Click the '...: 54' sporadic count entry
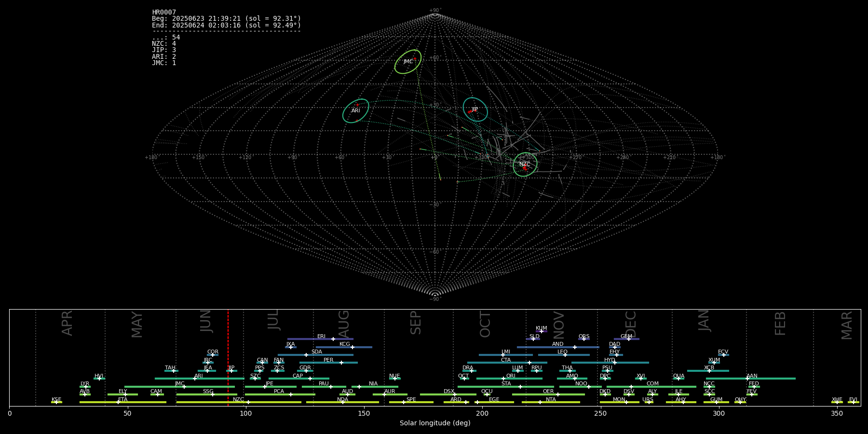868x434 pixels. [x=166, y=38]
